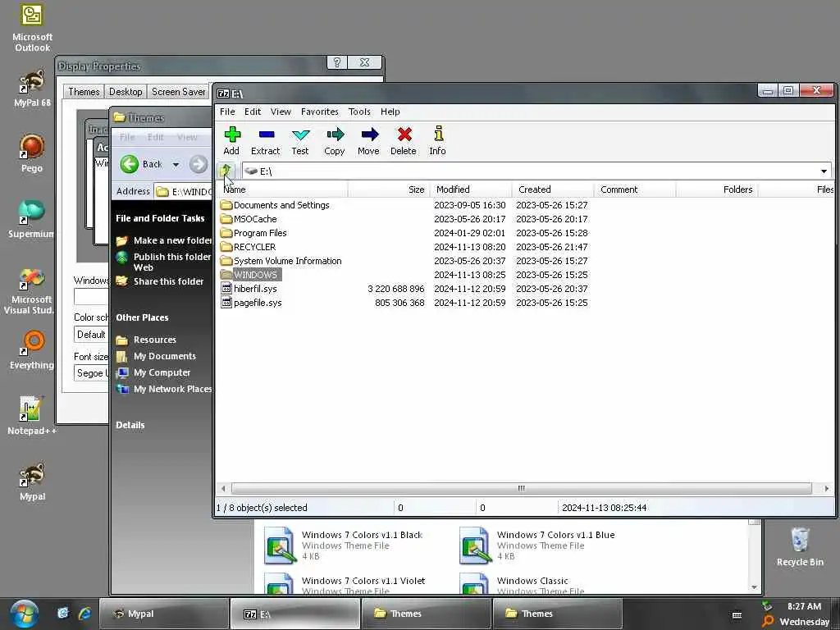Open the View menu in 7-Zip
Image resolution: width=840 pixels, height=630 pixels.
281,112
